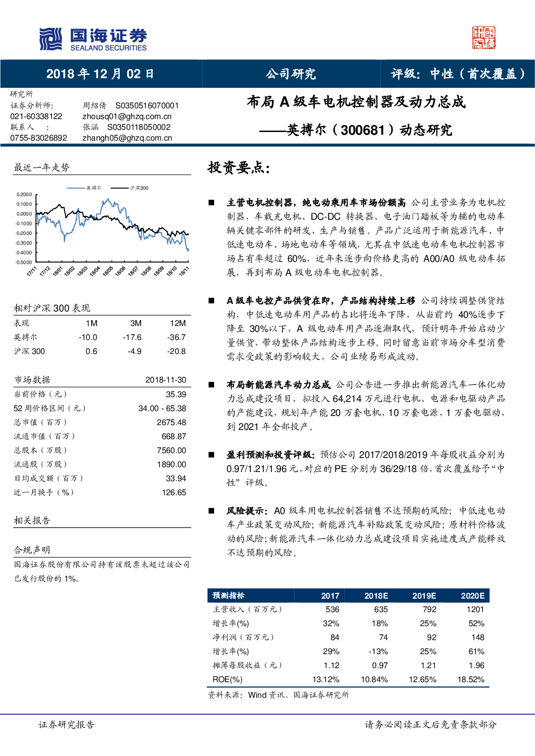Click the 最近一年走势 section heading
Screen dimensions: 535x756
point(42,168)
